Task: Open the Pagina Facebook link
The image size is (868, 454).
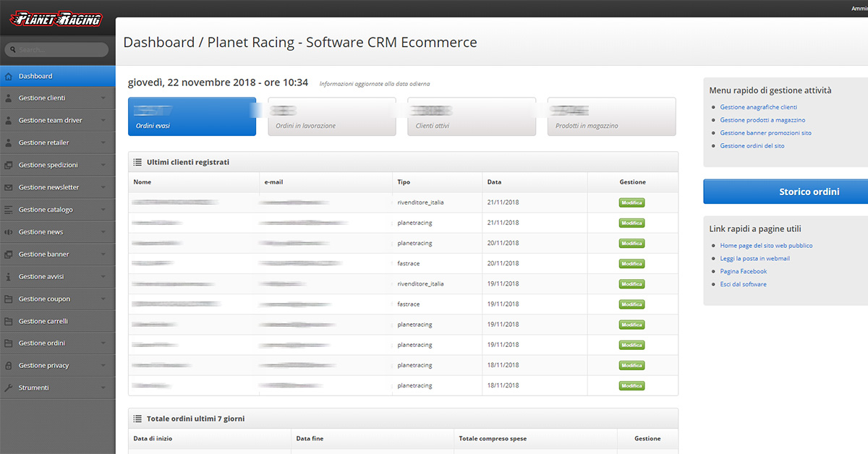Action: pyautogui.click(x=744, y=272)
